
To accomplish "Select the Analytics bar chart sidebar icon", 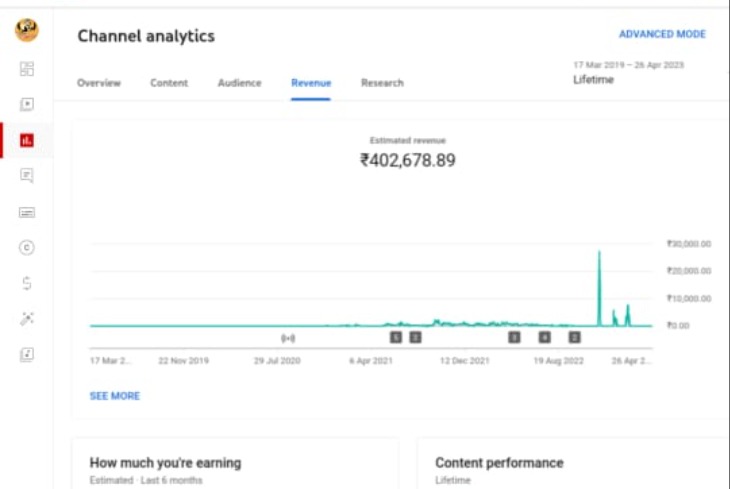I will pos(27,140).
